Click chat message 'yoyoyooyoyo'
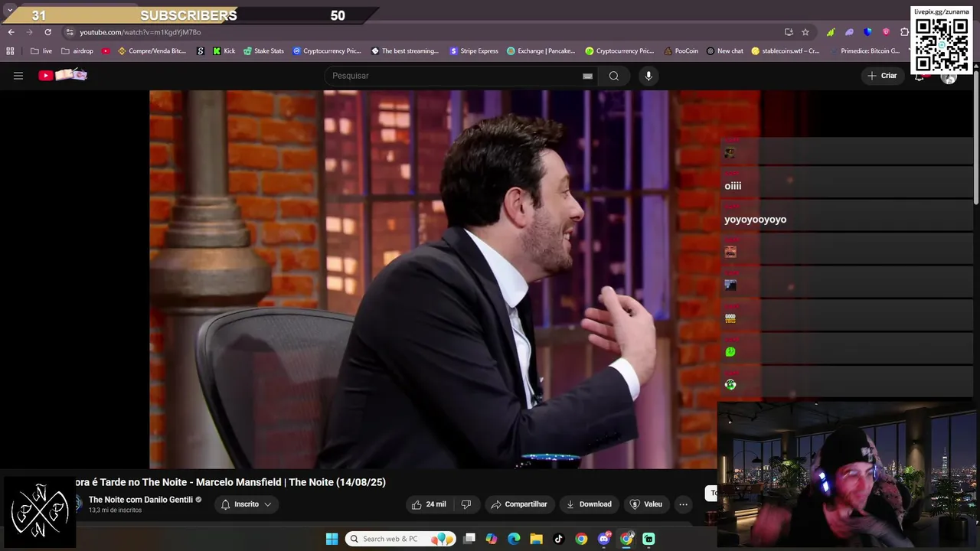The image size is (980, 551). 755,220
